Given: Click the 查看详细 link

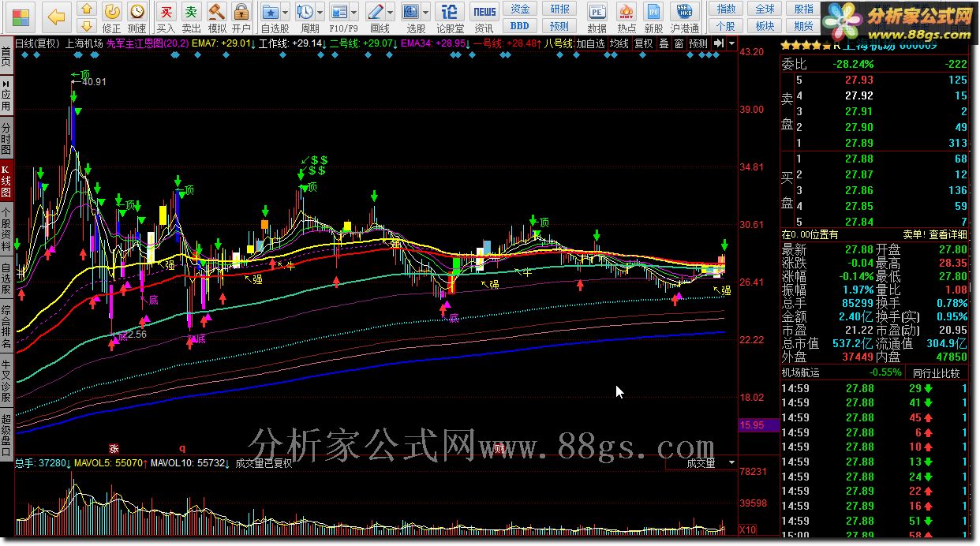Looking at the screenshot, I should pyautogui.click(x=947, y=234).
